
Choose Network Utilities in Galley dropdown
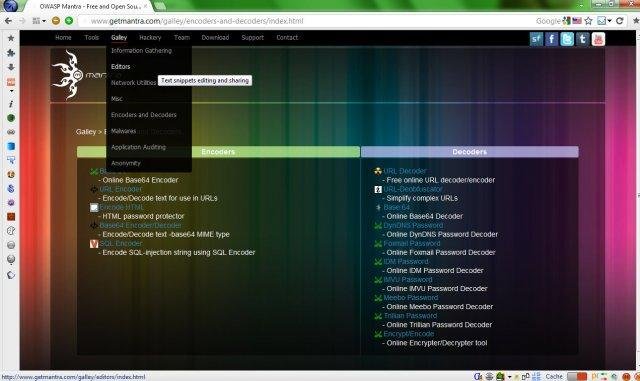[x=134, y=82]
